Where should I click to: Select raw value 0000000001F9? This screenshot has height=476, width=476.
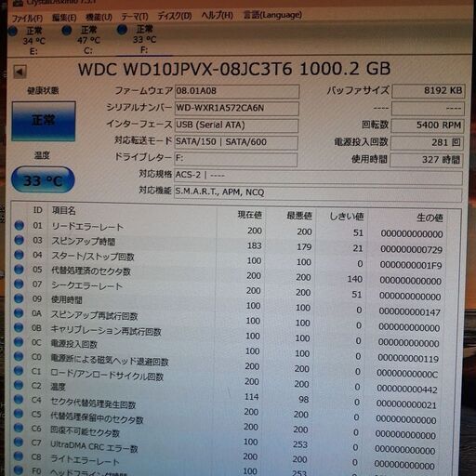[x=411, y=266]
